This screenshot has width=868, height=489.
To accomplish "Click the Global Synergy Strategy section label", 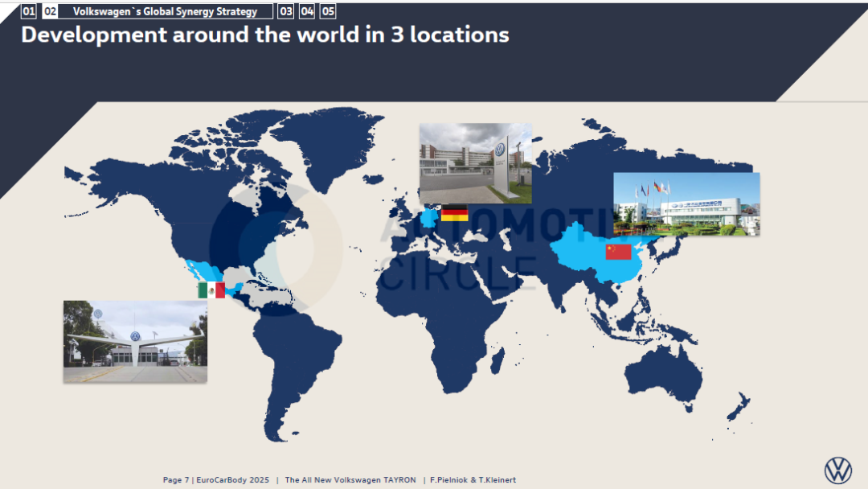I will (x=165, y=11).
